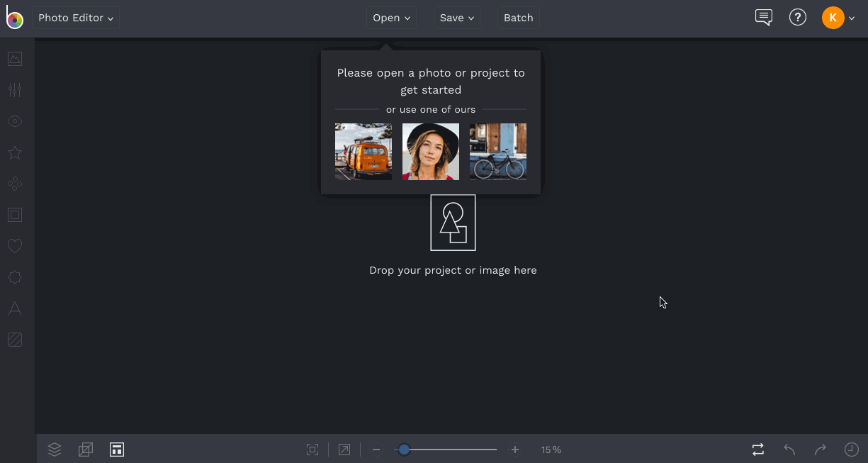Open the Textures sidebar tool
Screen dimensions: 868x463
point(15,340)
